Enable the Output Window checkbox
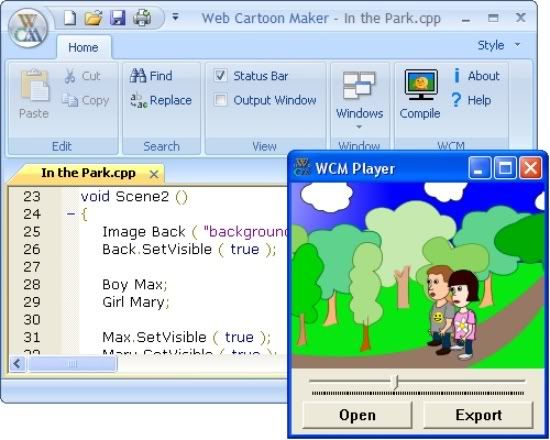Screen dimensions: 550x440 click(x=221, y=100)
